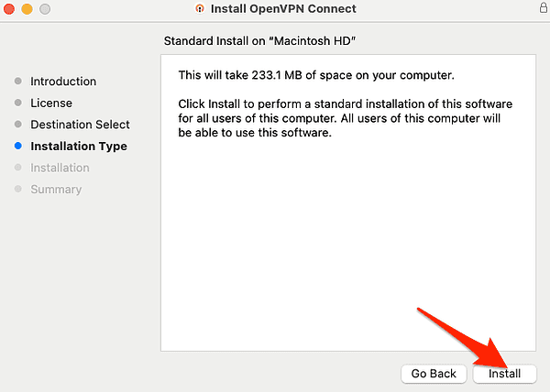Click the "Install OpenVPN Connect" window title
The width and height of the screenshot is (550, 392).
283,9
